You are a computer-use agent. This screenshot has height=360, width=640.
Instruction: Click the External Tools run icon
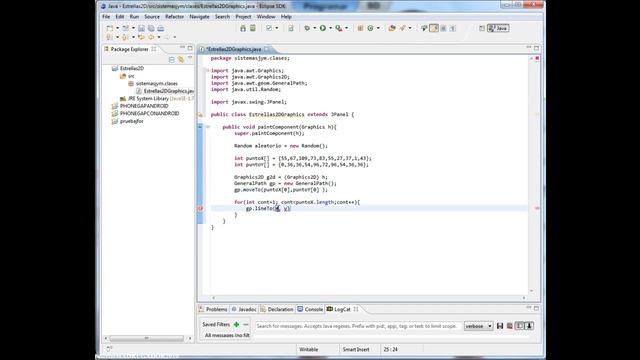[x=339, y=28]
